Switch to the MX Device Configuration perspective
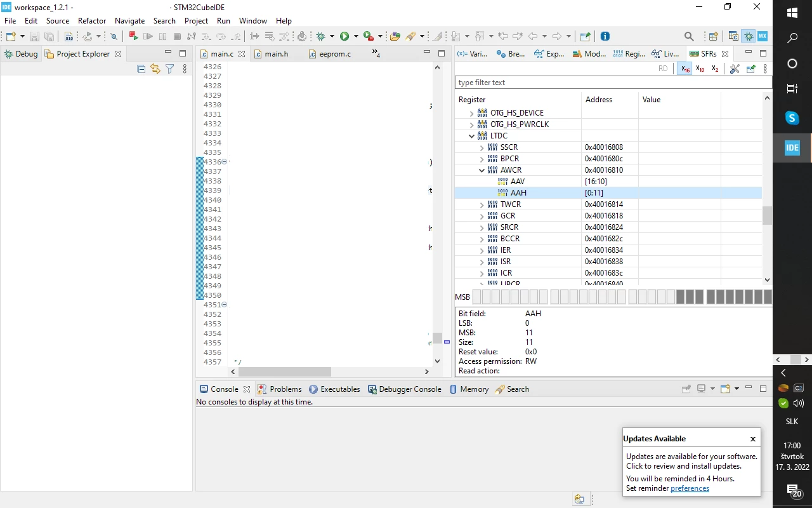Image resolution: width=812 pixels, height=508 pixels. coord(763,36)
